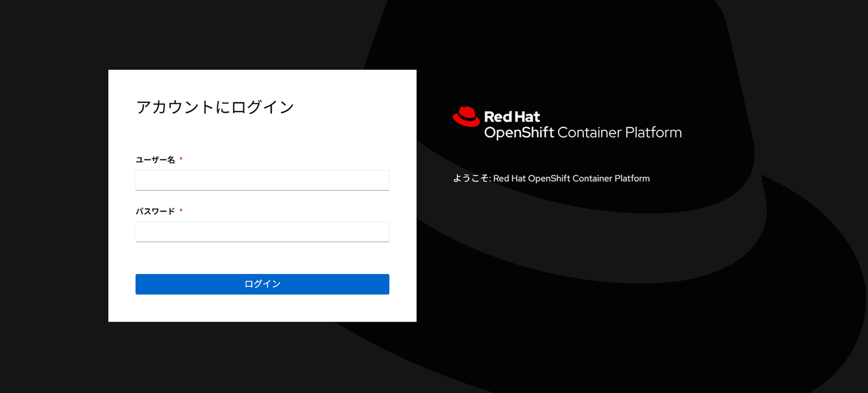Click the word "ようこそ:" in the welcome message
Screen dimensions: 868x393
point(472,179)
